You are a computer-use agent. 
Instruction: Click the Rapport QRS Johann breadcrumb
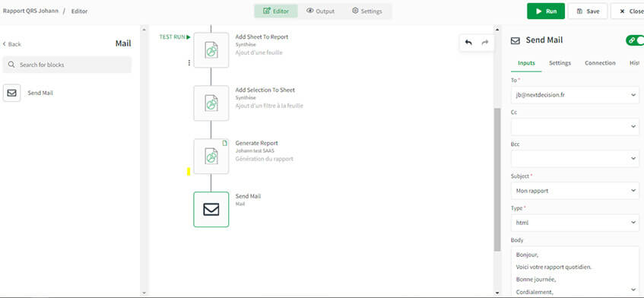click(31, 11)
